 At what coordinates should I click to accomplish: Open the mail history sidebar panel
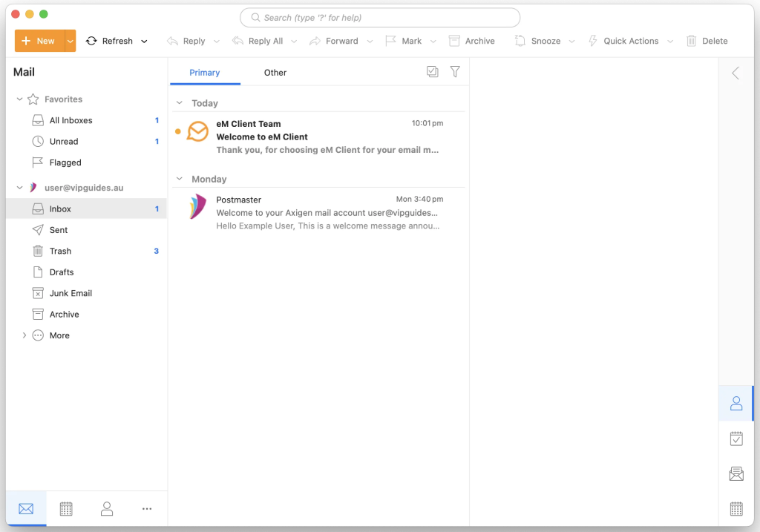click(x=736, y=473)
